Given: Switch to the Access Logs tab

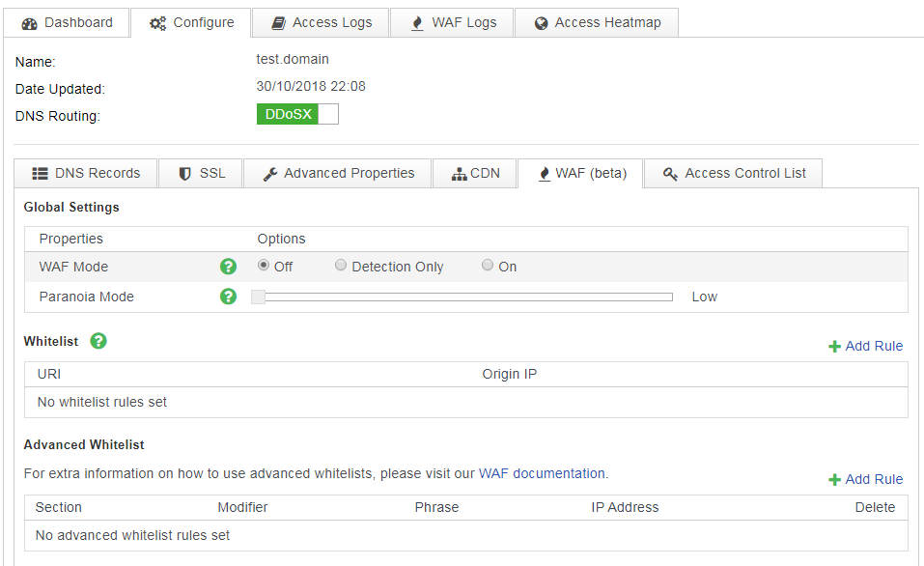Looking at the screenshot, I should (321, 22).
